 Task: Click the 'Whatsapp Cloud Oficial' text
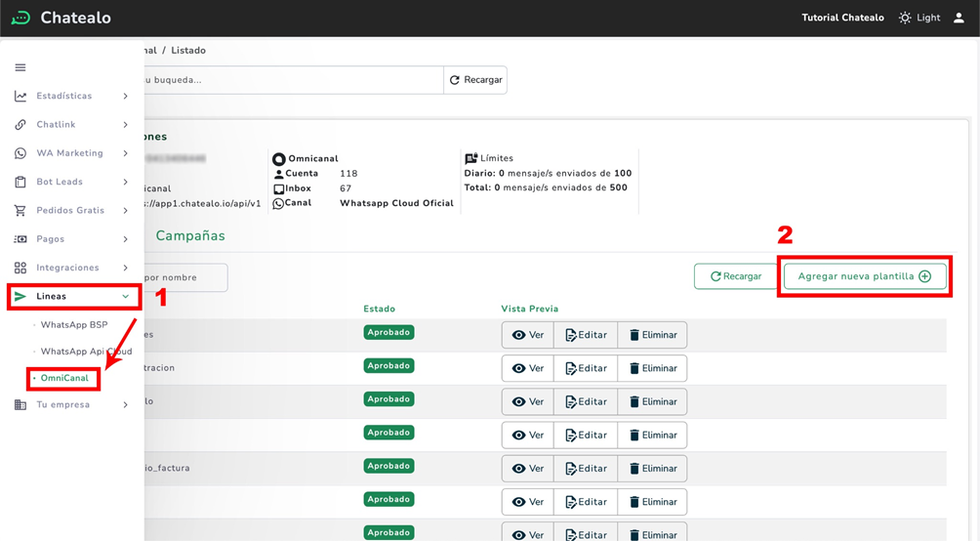[396, 203]
